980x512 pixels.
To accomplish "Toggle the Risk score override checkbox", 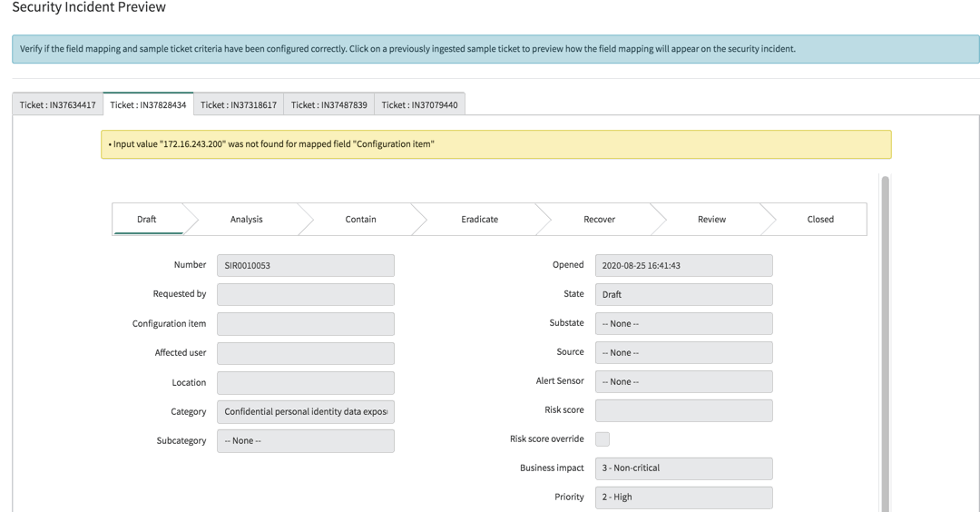I will click(x=602, y=438).
